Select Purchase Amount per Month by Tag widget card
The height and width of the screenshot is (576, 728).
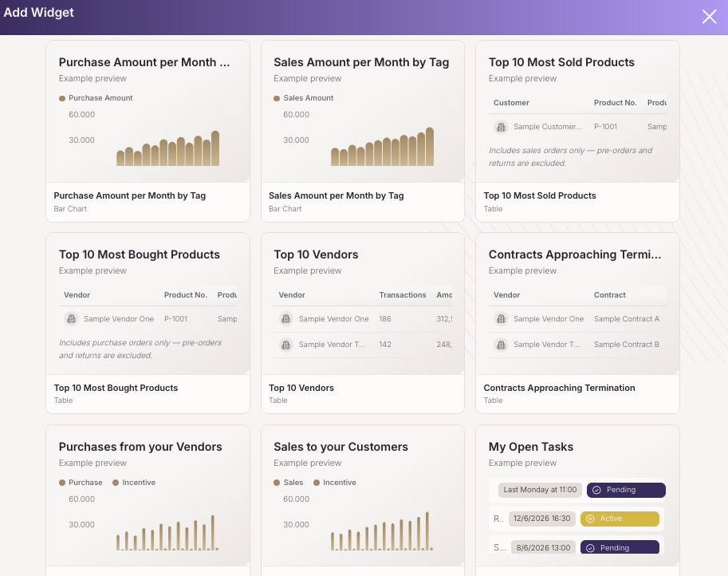[x=148, y=131]
